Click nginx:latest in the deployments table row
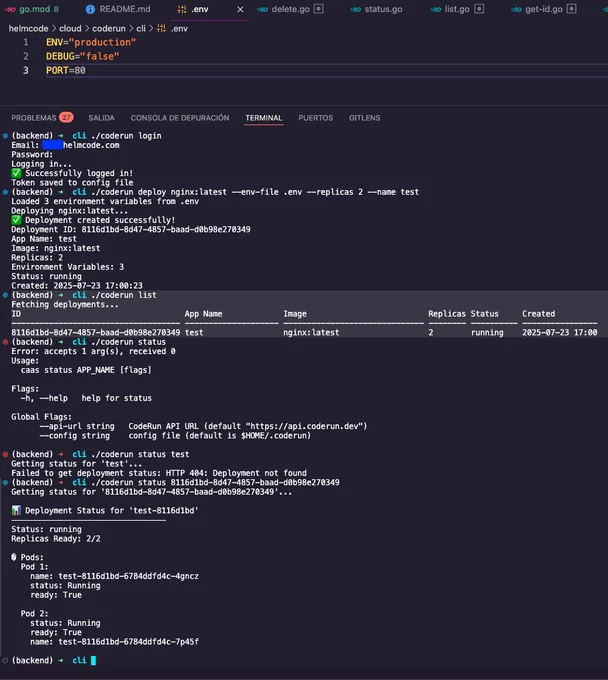Viewport: 608px width, 680px height. coord(311,332)
